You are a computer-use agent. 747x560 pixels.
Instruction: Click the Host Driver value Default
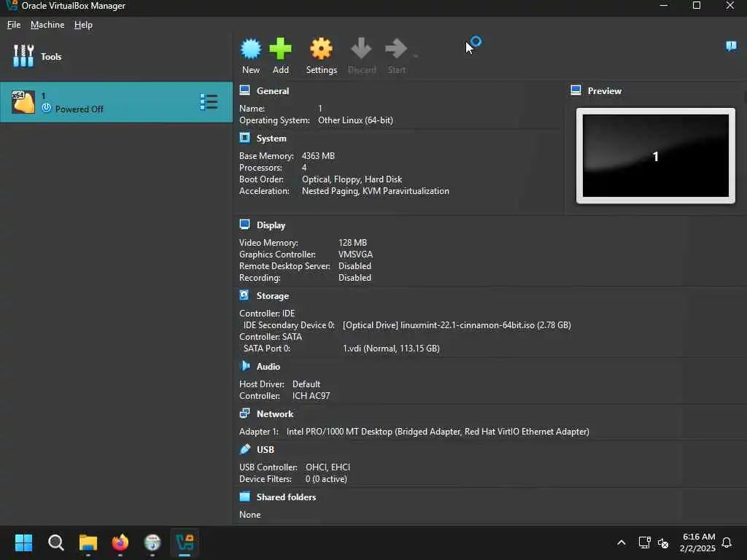click(x=306, y=384)
